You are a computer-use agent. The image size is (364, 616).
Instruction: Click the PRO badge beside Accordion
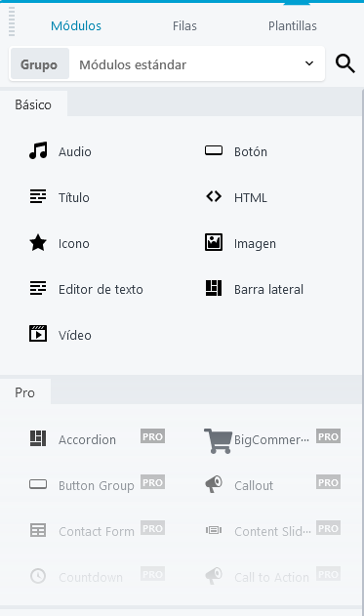(x=153, y=436)
